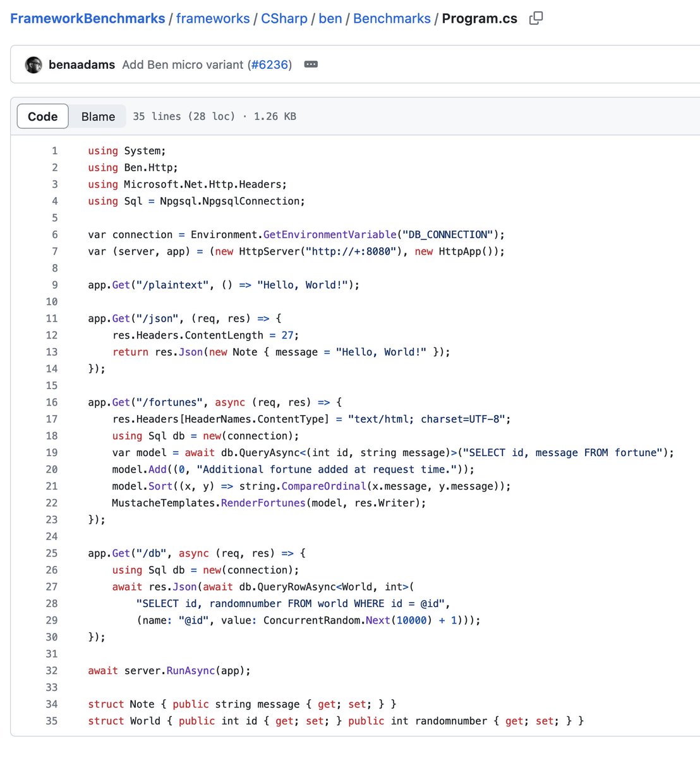Switch to the Code tab
This screenshot has width=700, height=758.
click(x=43, y=116)
